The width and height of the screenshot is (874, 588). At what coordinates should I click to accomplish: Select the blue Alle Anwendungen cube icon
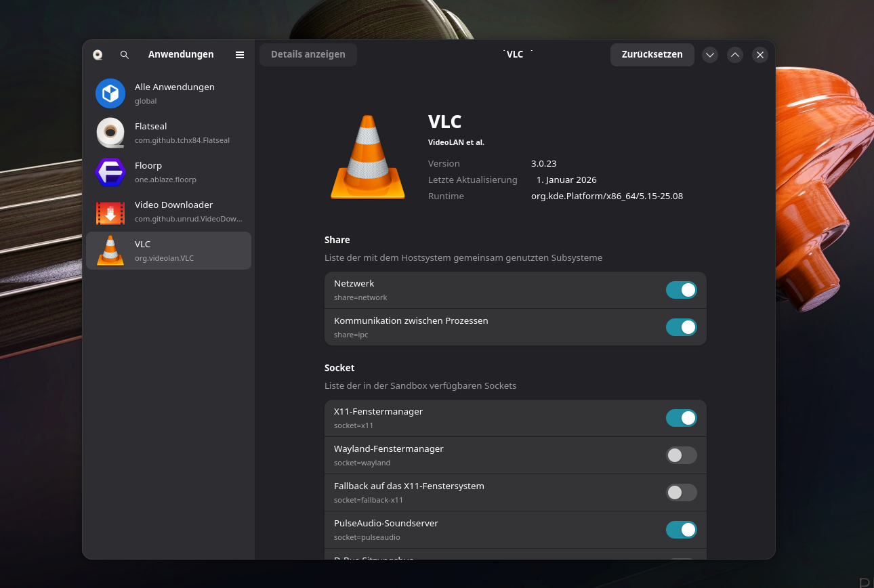click(110, 93)
